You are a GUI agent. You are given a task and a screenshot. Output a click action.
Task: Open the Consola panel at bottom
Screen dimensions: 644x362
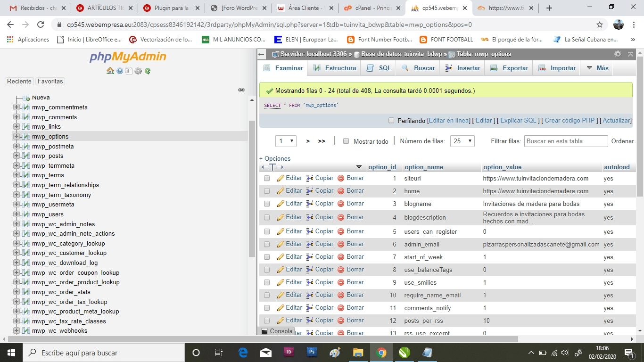pos(277,331)
